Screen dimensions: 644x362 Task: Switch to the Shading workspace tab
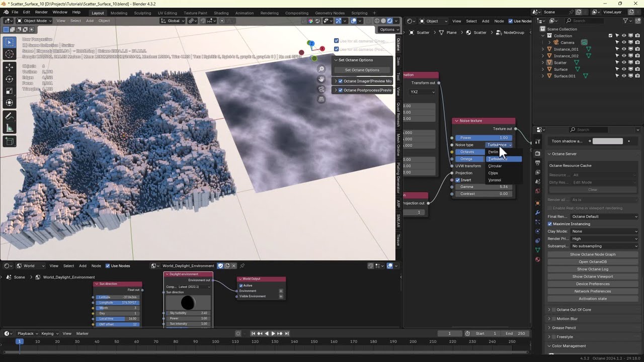221,13
